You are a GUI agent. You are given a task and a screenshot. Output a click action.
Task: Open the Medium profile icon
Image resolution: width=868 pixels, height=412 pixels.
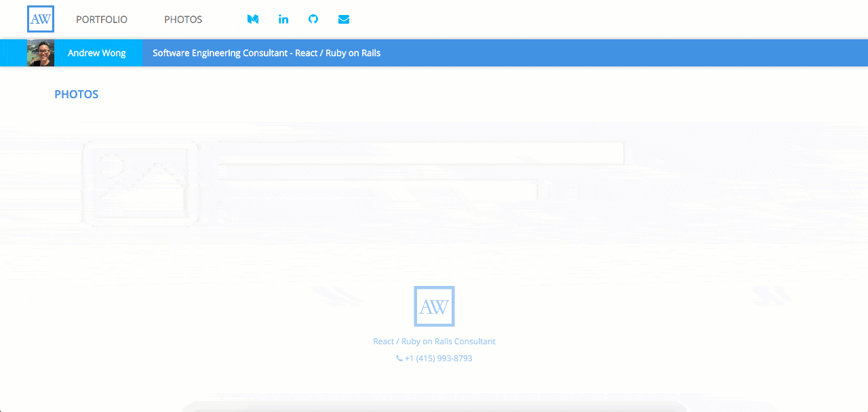253,19
